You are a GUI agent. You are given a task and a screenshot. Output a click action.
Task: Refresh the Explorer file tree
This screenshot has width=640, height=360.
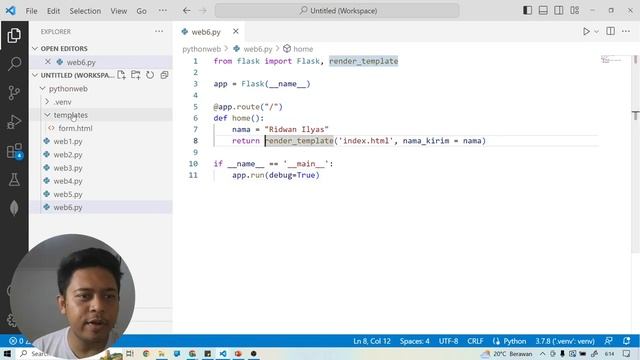pyautogui.click(x=150, y=75)
